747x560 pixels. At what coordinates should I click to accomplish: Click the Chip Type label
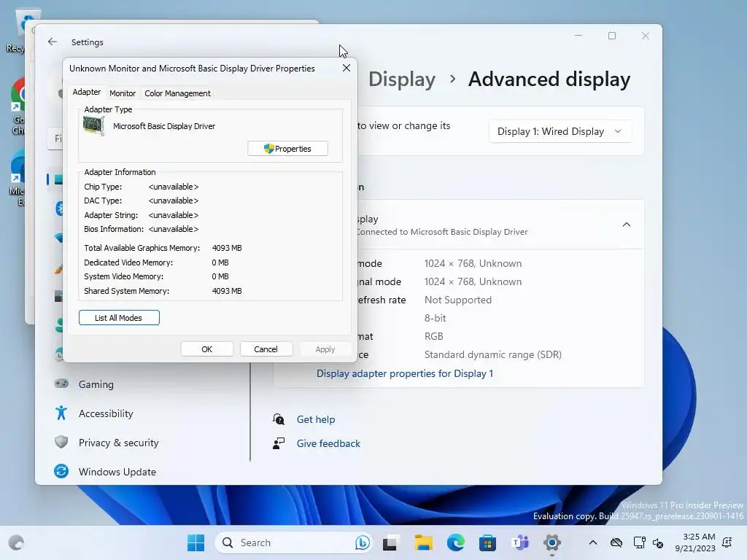(x=103, y=187)
